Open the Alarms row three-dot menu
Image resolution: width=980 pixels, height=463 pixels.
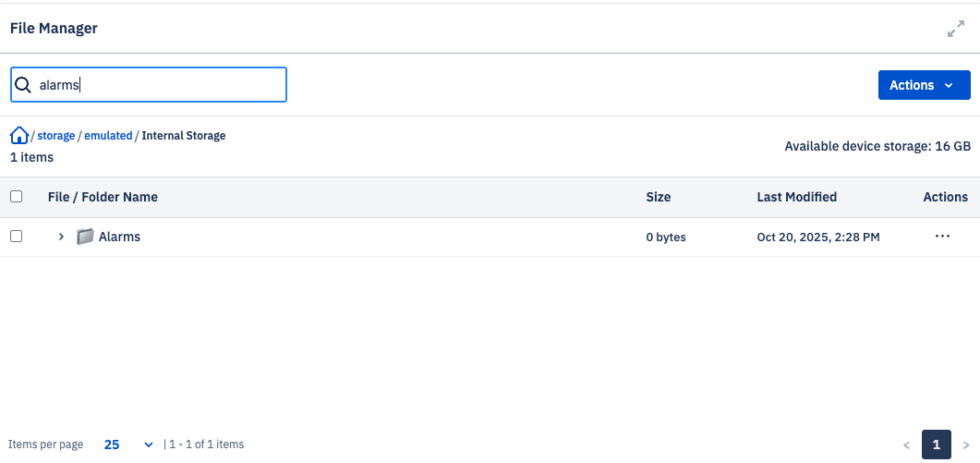click(942, 237)
